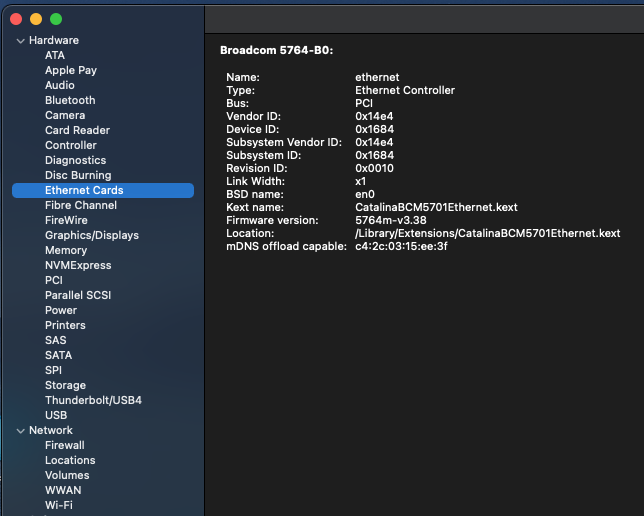
Task: Click the Broadcom 5764-B0 heading
Action: pos(276,49)
